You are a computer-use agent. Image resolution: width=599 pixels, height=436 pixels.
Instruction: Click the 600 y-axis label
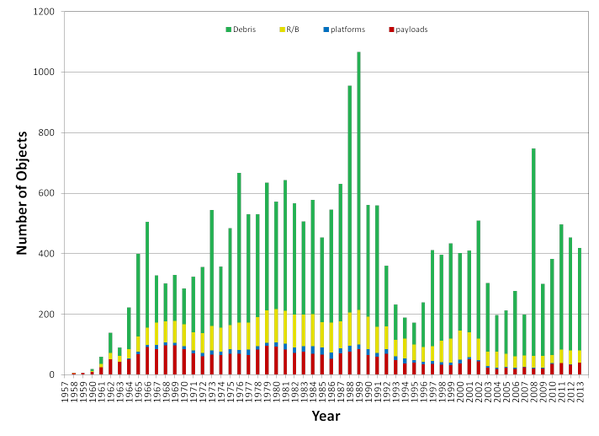tap(47, 193)
